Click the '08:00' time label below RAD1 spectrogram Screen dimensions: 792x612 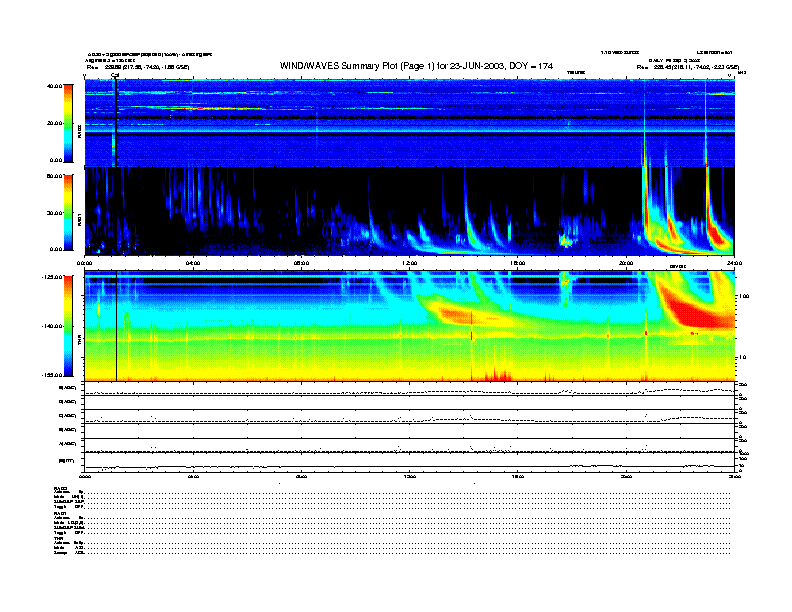click(x=301, y=263)
